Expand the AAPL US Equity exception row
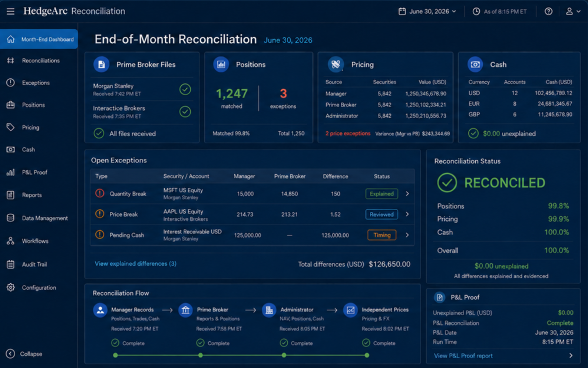 [407, 214]
